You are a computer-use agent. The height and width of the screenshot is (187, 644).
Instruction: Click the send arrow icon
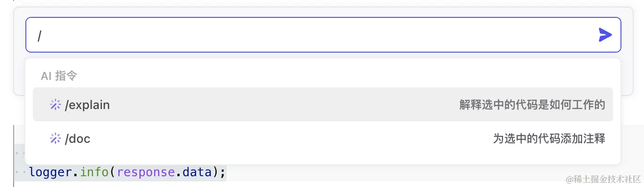click(x=605, y=35)
